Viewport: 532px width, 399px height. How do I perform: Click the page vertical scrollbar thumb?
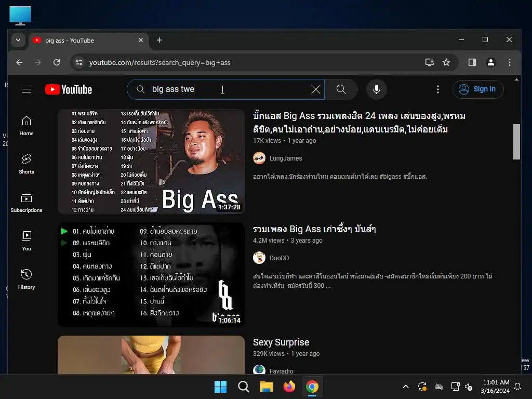(516, 142)
